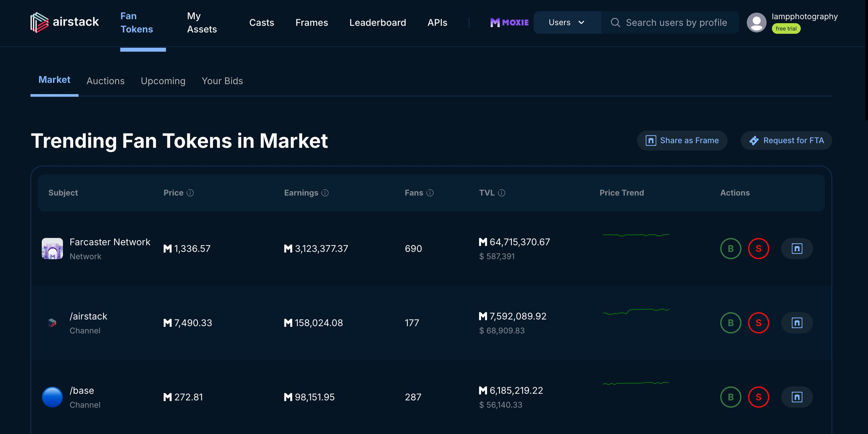Click the Earnings info icon
Image resolution: width=868 pixels, height=434 pixels.
(325, 192)
